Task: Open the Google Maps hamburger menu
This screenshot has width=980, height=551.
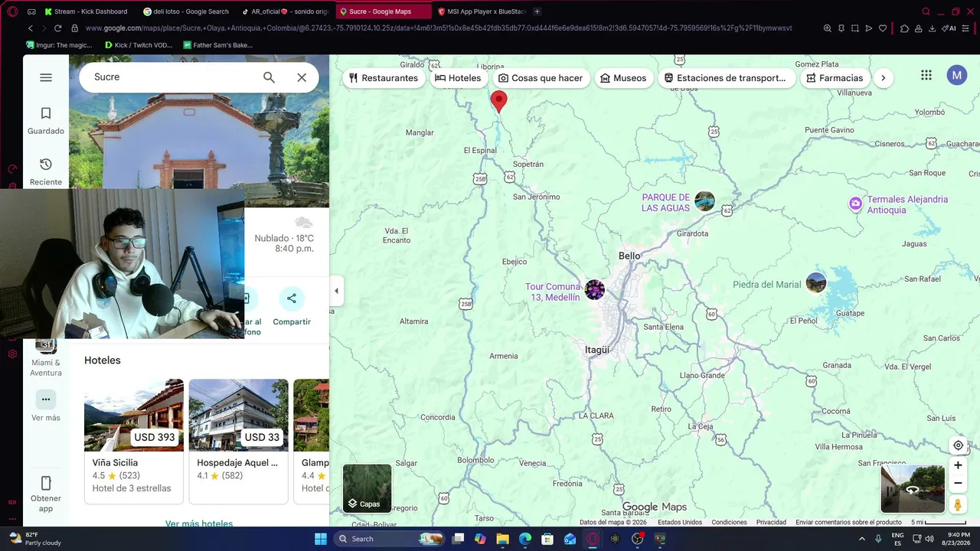Action: [x=46, y=77]
